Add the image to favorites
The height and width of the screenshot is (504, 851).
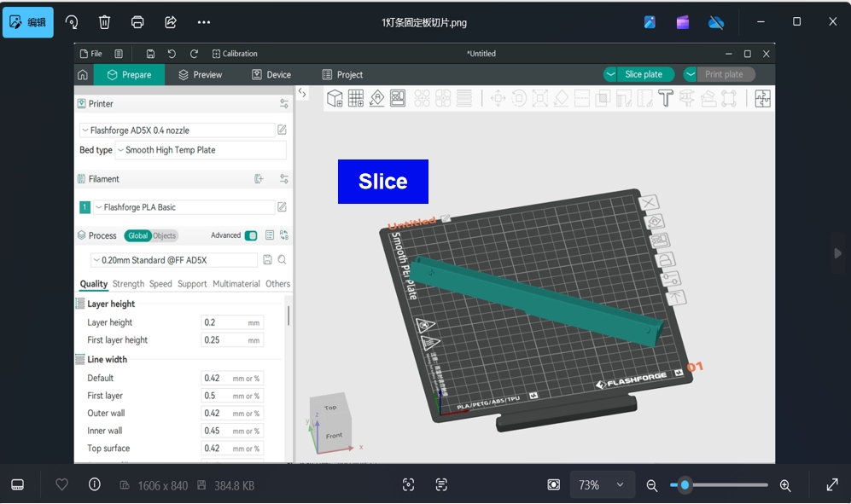point(61,484)
